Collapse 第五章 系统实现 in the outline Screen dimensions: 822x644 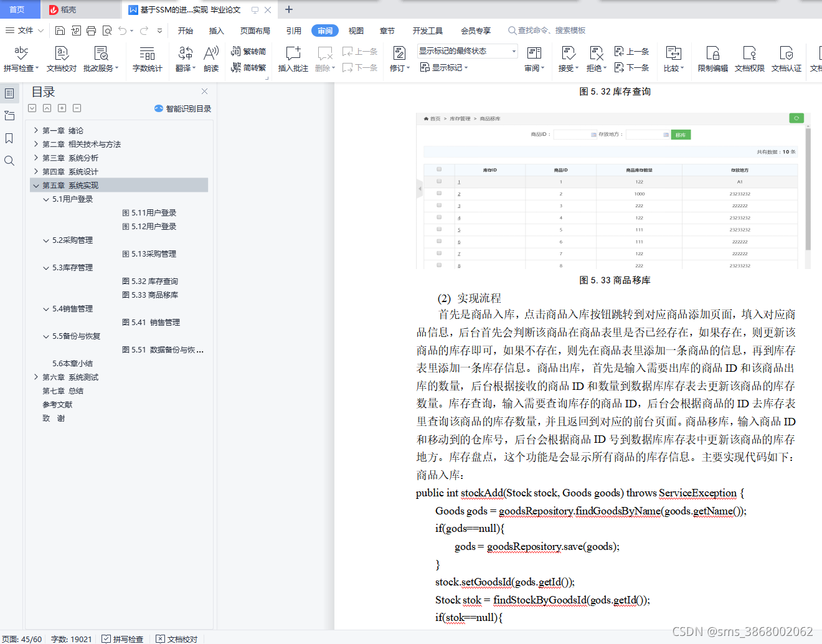pos(36,185)
